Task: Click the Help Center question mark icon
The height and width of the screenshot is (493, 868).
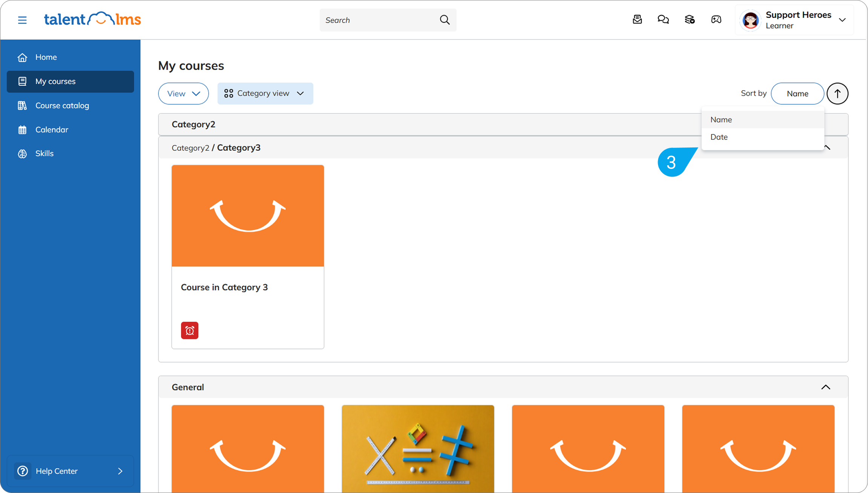Action: pos(23,471)
